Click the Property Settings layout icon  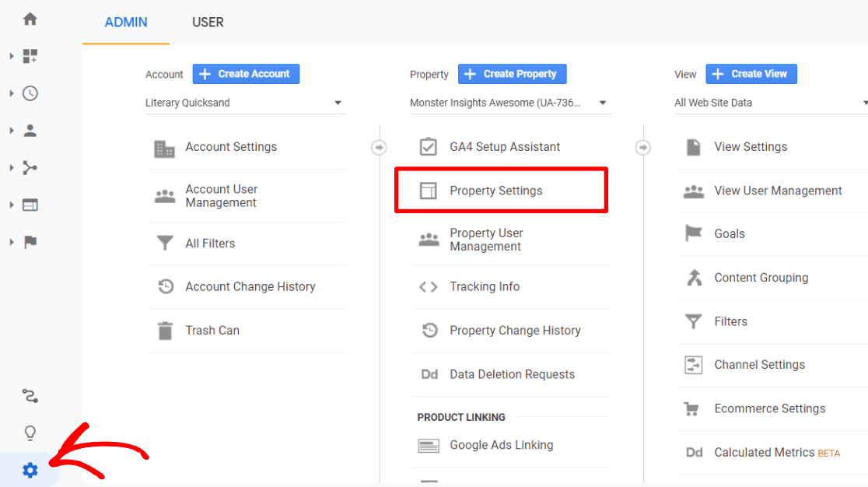(428, 191)
